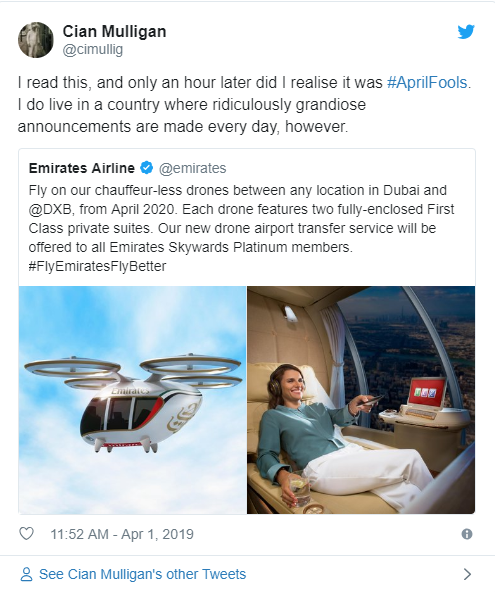
Task: Click the main tweet text about grandiose announcements
Action: [244, 105]
